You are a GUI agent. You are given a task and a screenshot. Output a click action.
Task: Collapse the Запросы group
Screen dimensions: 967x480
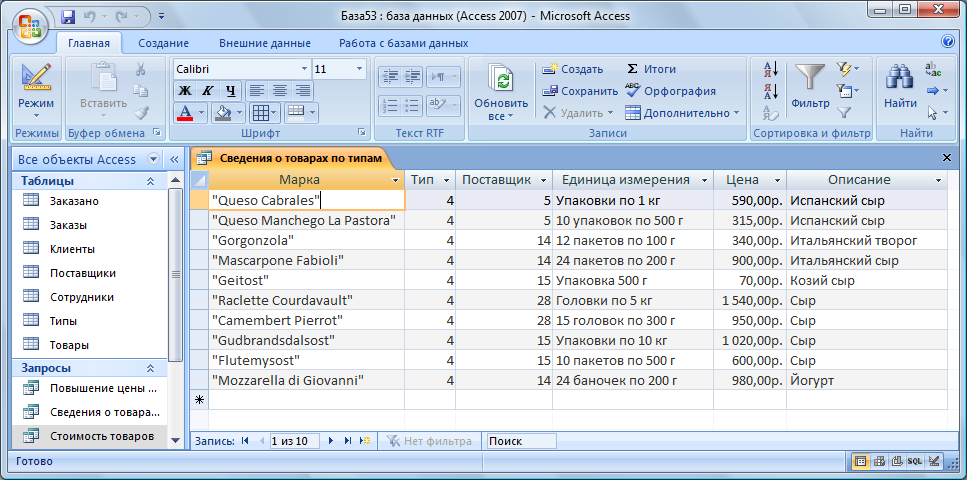[150, 368]
